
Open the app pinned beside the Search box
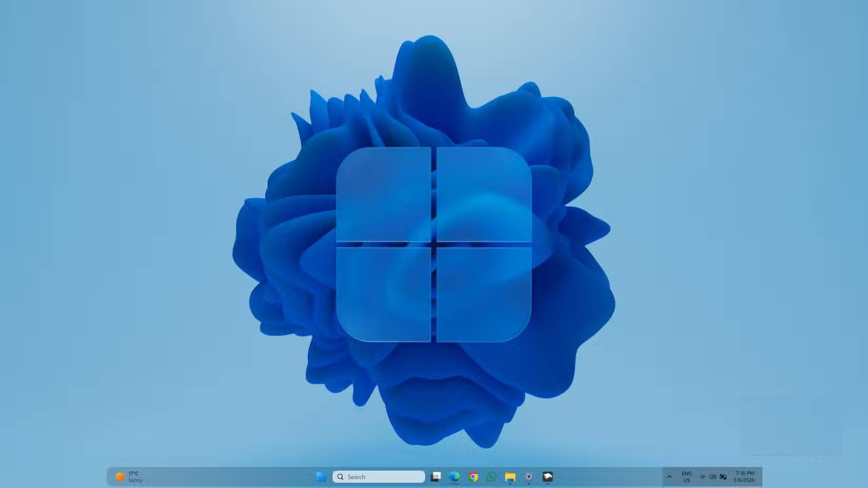click(435, 477)
